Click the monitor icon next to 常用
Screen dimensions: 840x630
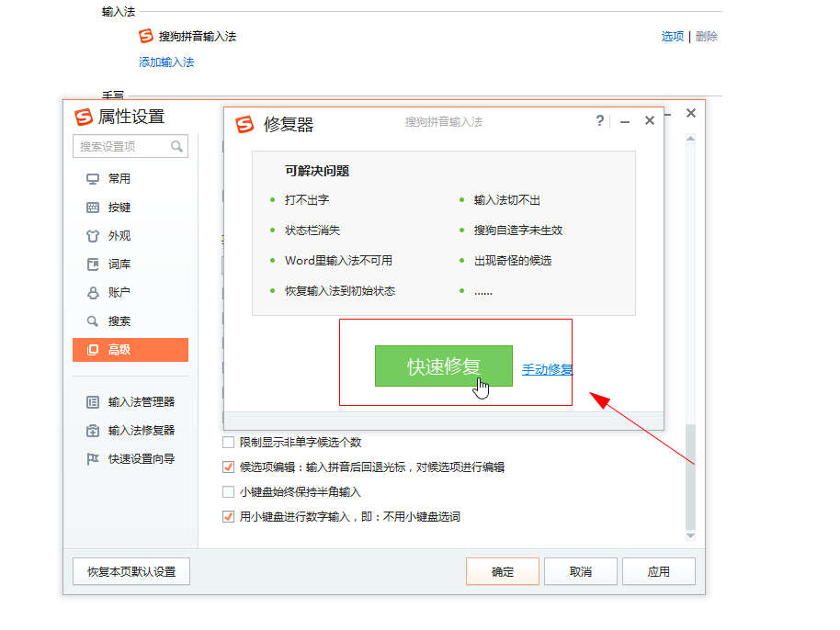point(93,179)
